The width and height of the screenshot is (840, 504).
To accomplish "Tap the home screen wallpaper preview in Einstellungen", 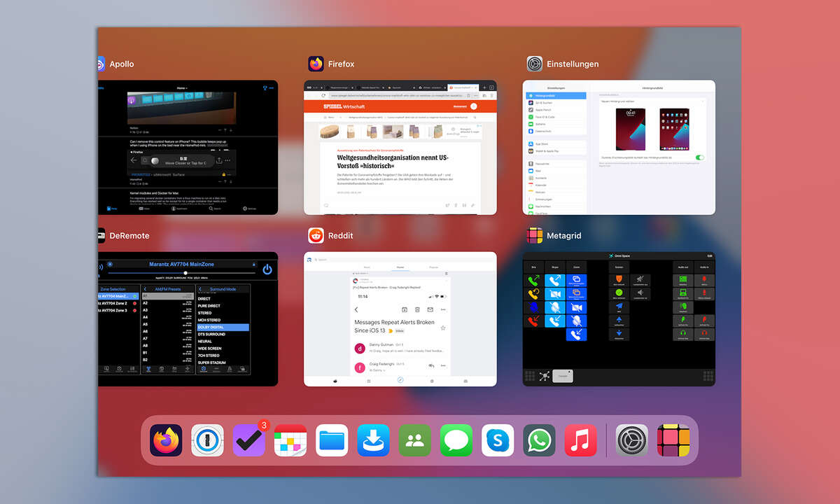I will pos(675,129).
